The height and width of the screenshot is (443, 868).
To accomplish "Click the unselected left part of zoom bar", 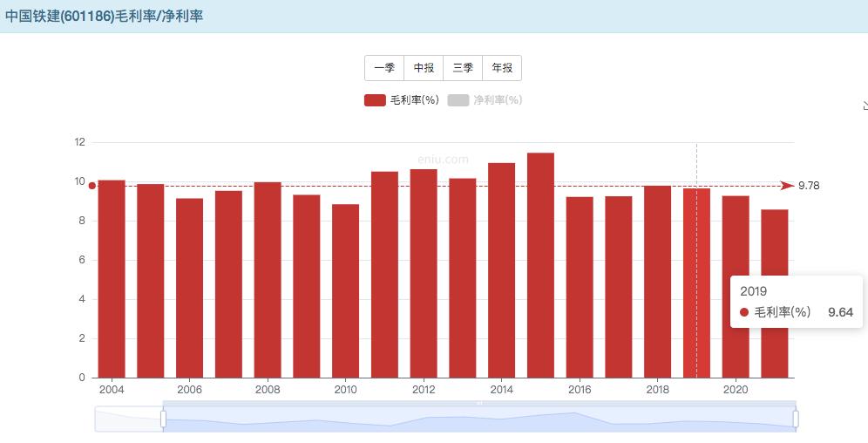I will click(x=128, y=419).
